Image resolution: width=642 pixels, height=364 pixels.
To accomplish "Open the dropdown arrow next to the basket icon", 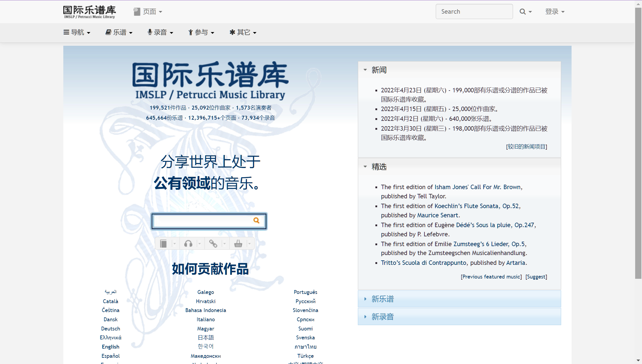I will pos(250,244).
